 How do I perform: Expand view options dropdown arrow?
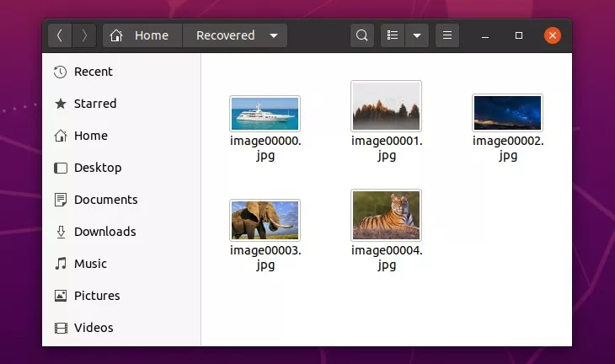(x=417, y=35)
